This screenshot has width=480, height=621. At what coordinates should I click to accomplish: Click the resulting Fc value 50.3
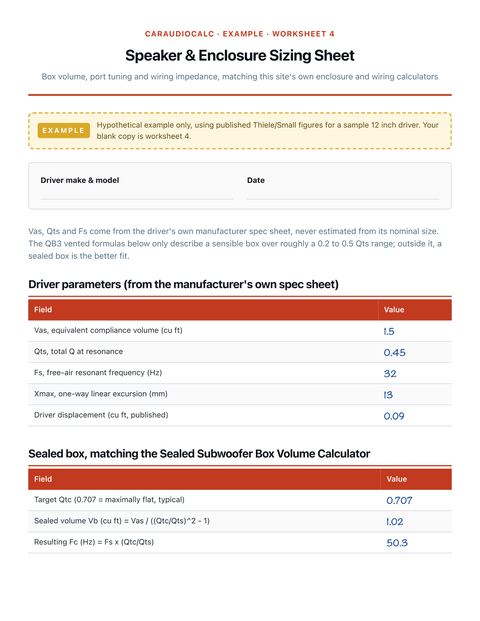pos(397,543)
